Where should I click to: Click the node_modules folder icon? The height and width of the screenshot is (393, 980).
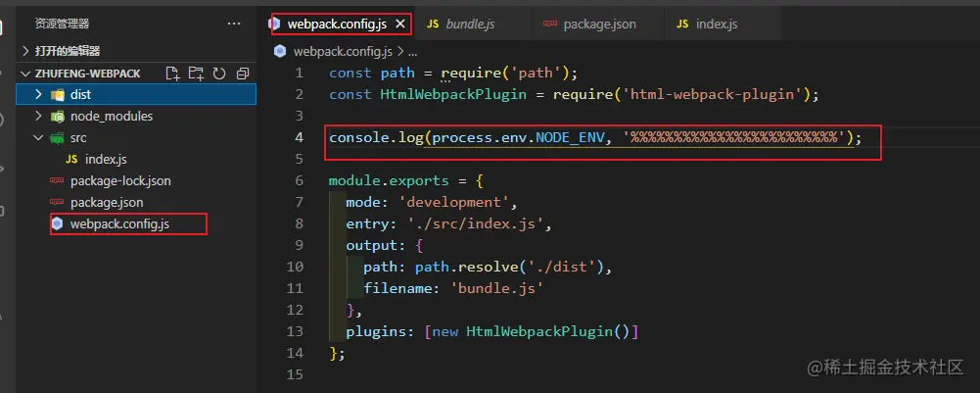coord(58,117)
